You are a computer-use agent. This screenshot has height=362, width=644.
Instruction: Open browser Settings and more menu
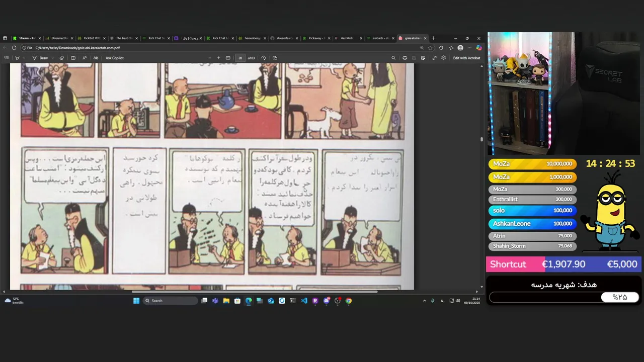(x=469, y=48)
